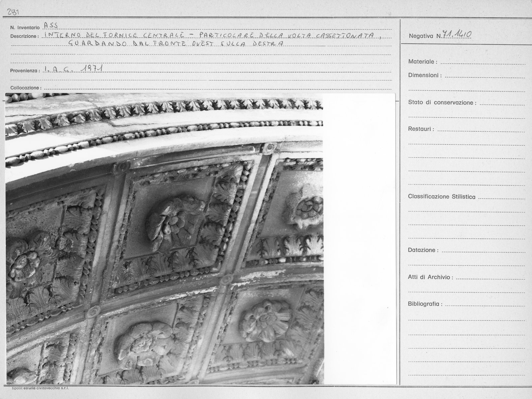The image size is (532, 399).
Task: Click the "Datazione" field label
Action: (x=423, y=250)
